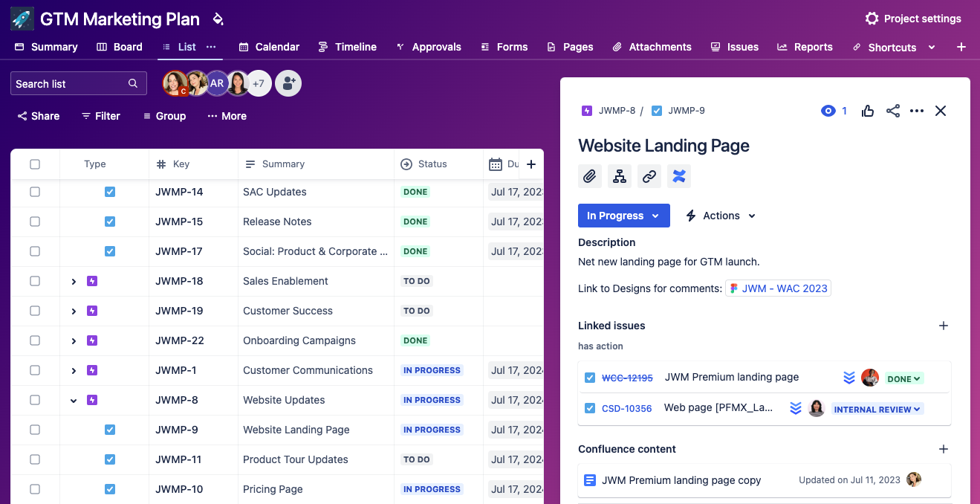Toggle the select-all checkbox in the table header
Image resolution: width=980 pixels, height=504 pixels.
(35, 164)
